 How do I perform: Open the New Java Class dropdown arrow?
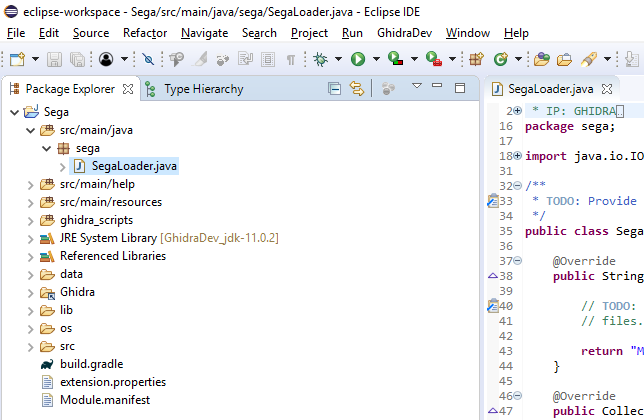click(518, 60)
